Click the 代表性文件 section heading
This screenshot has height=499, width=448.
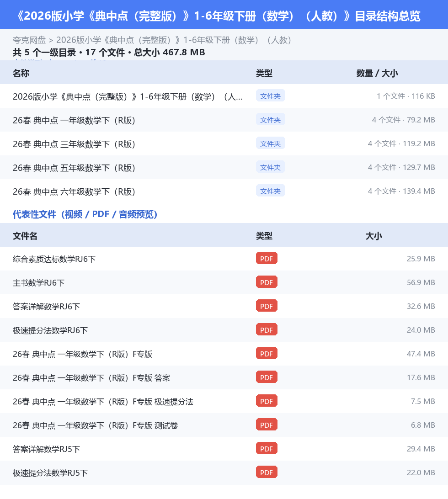[85, 214]
